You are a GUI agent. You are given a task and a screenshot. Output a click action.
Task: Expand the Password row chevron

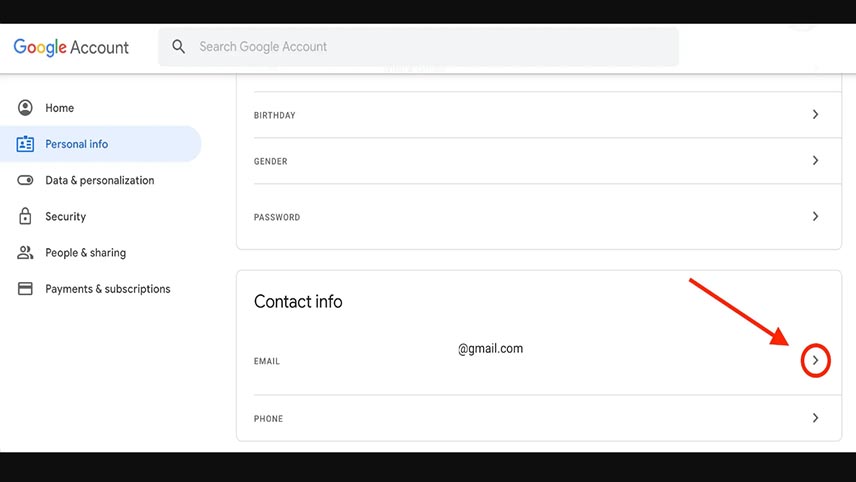pos(815,217)
